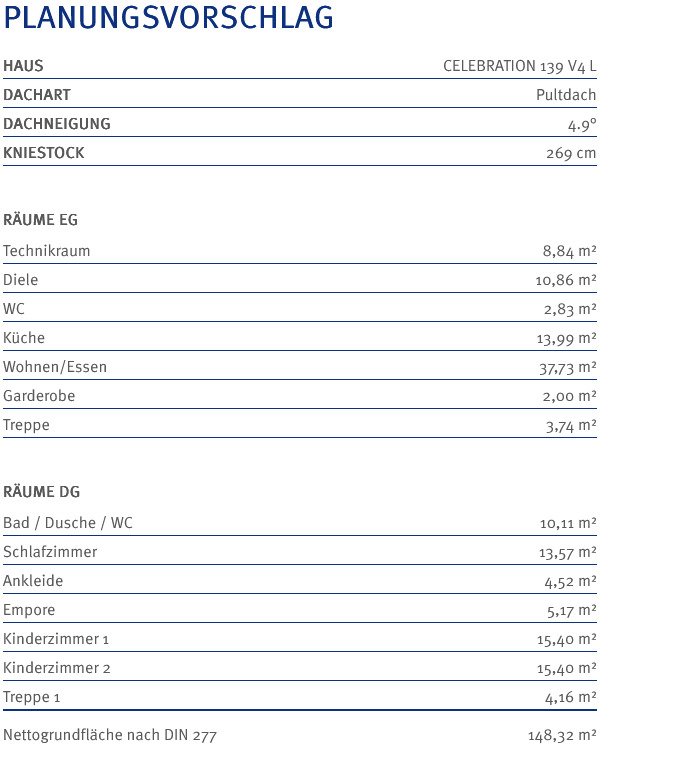Image resolution: width=675 pixels, height=778 pixels.
Task: Click the PLANUNGSVORSCHLAG heading
Action: (168, 18)
